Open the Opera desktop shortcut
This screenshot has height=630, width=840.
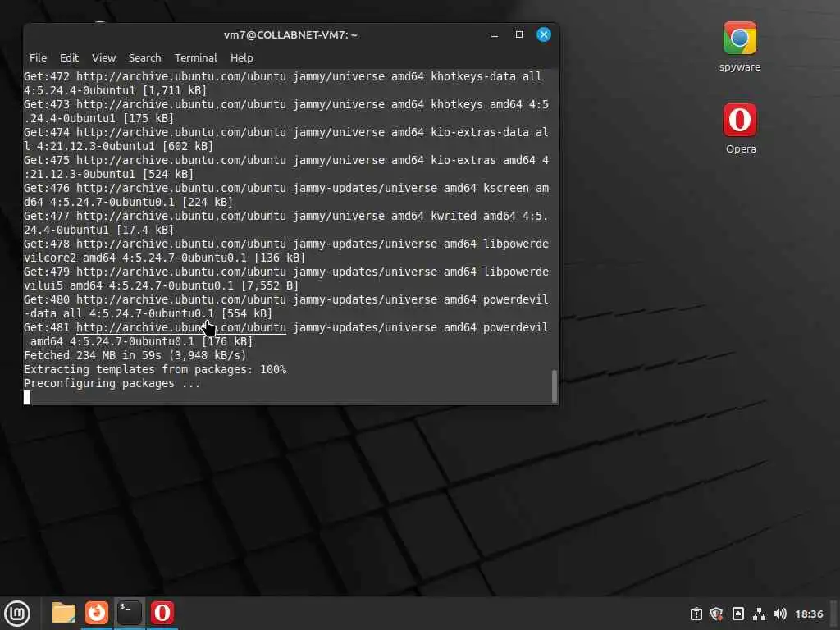coord(740,129)
